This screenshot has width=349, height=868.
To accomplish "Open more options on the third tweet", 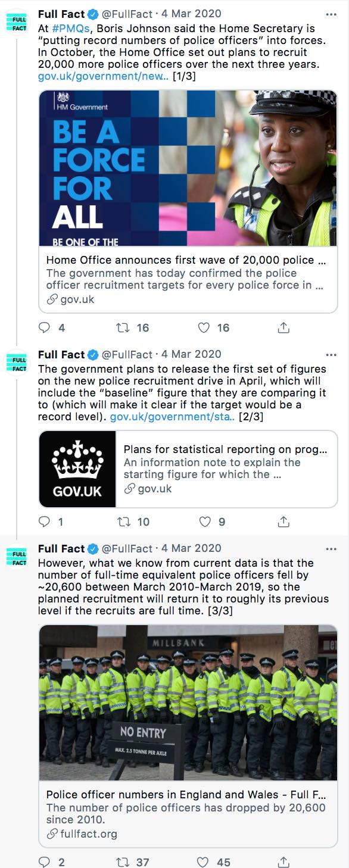I will [331, 548].
